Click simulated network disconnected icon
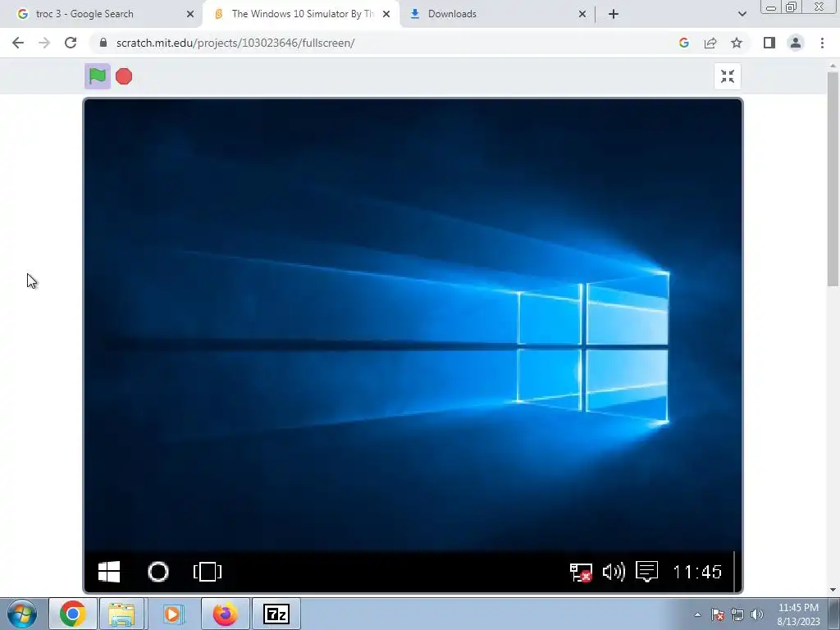The width and height of the screenshot is (840, 630). click(x=581, y=572)
